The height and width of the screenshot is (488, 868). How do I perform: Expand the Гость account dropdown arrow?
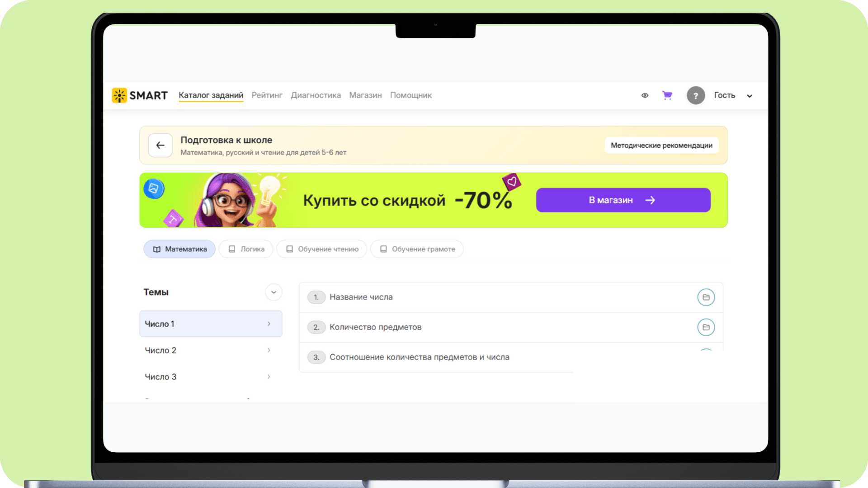coord(749,96)
